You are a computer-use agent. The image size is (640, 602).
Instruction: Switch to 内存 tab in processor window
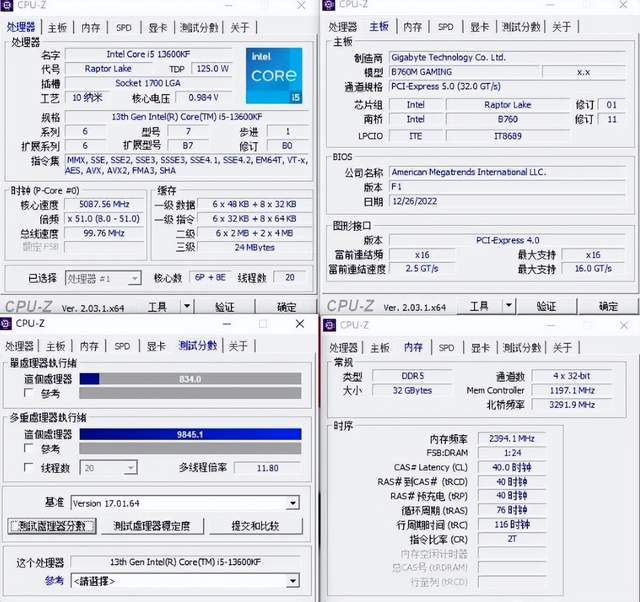tap(91, 28)
